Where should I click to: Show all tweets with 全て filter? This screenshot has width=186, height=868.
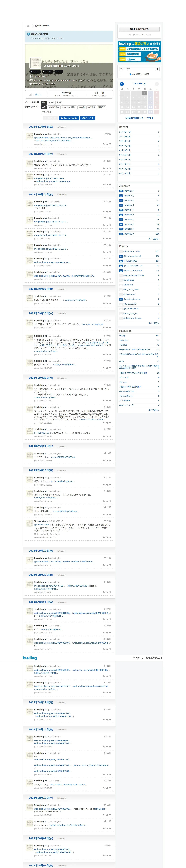click(x=44, y=107)
